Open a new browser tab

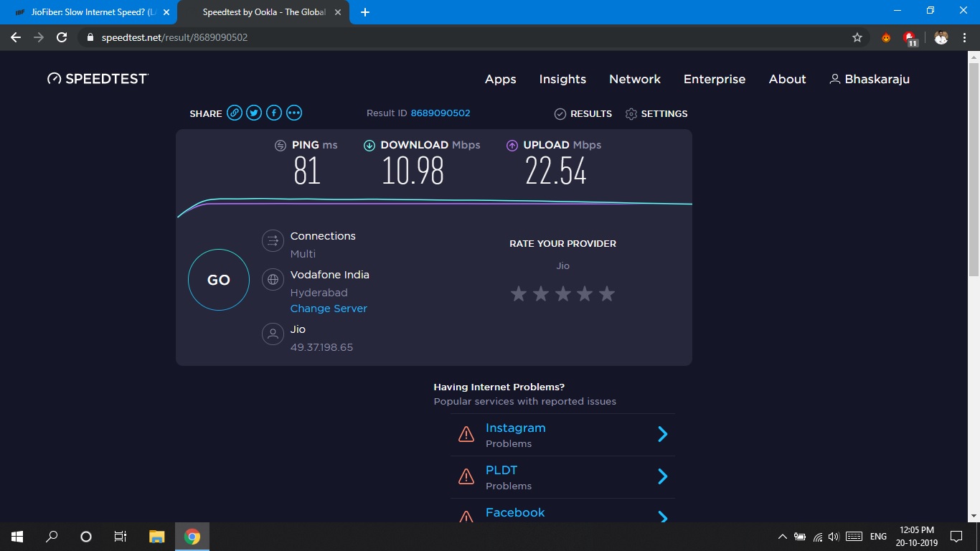click(x=365, y=12)
